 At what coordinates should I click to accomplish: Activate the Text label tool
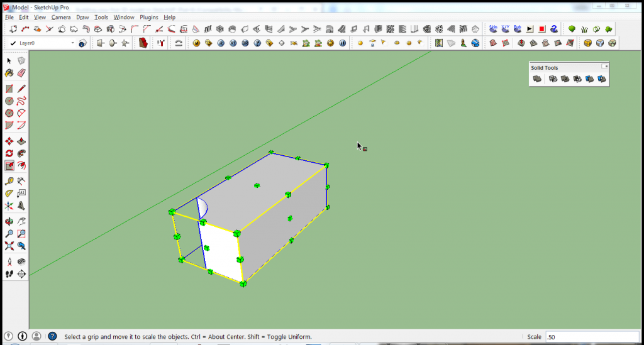21,193
